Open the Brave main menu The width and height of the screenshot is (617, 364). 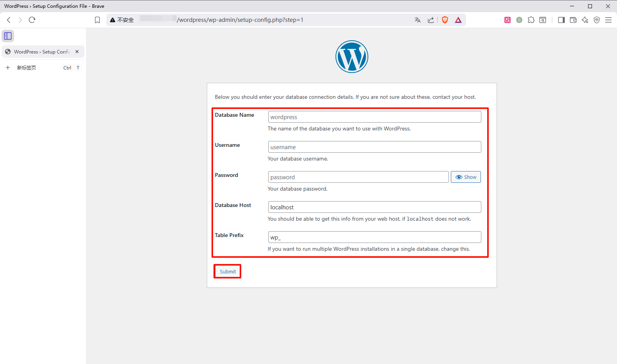[608, 20]
